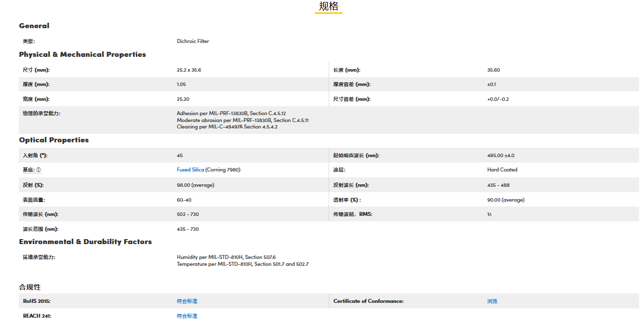The width and height of the screenshot is (644, 334).
Task: Click the General section heading
Action: tap(34, 26)
